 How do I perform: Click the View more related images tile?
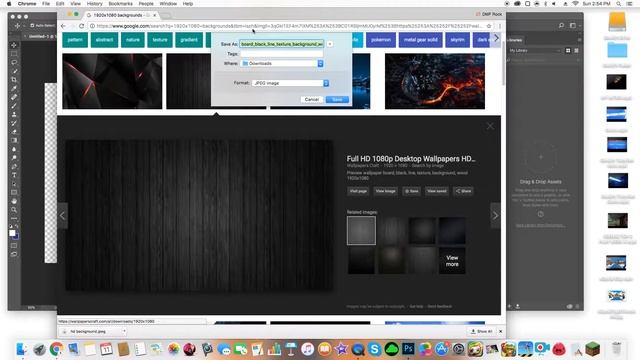click(452, 261)
